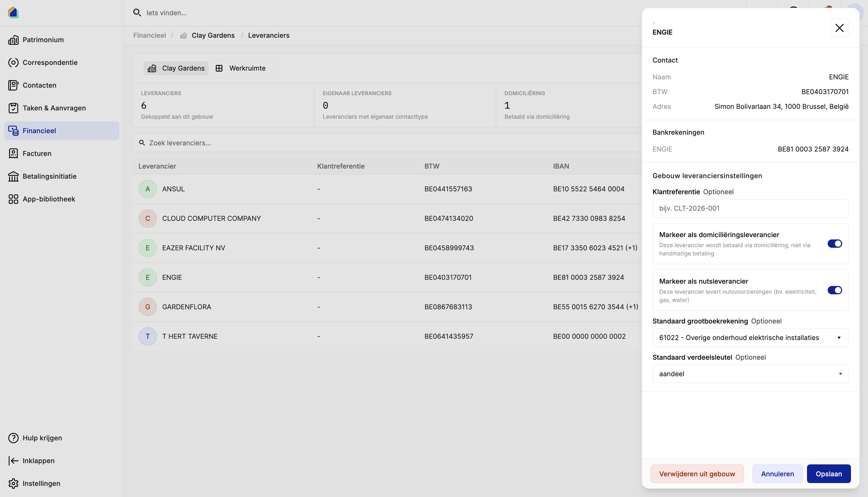Screen dimensions: 868x497
Task: Open T HERT TAVERNE supplier name
Action: [190, 337]
